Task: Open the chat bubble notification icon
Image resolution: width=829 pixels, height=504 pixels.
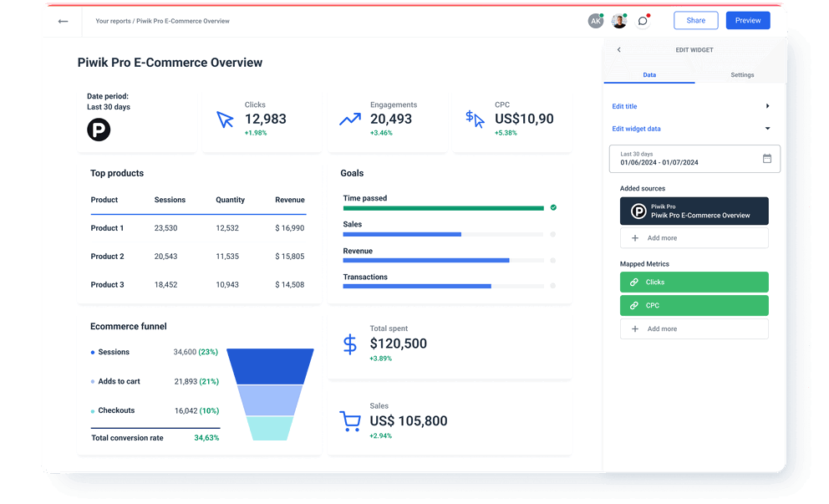Action: click(643, 20)
